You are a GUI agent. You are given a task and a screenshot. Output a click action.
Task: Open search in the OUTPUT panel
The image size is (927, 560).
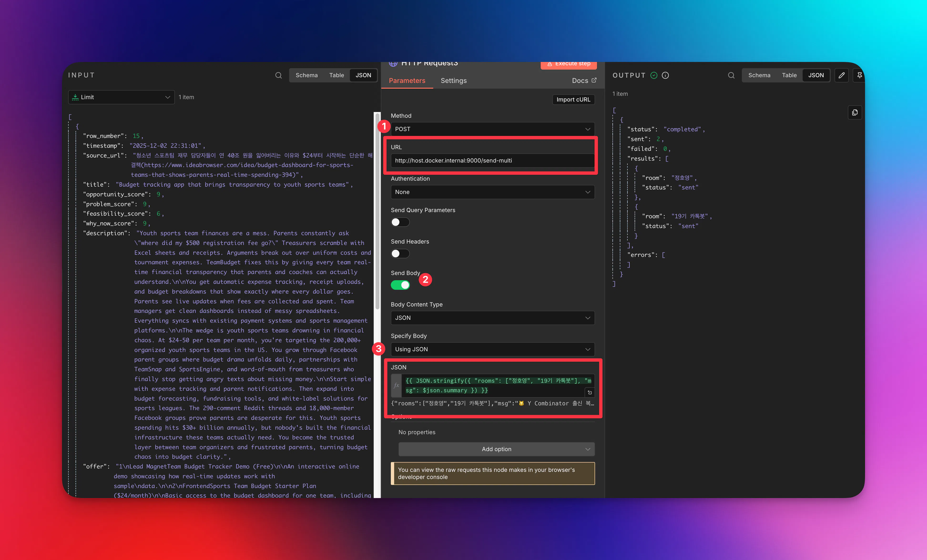(731, 75)
